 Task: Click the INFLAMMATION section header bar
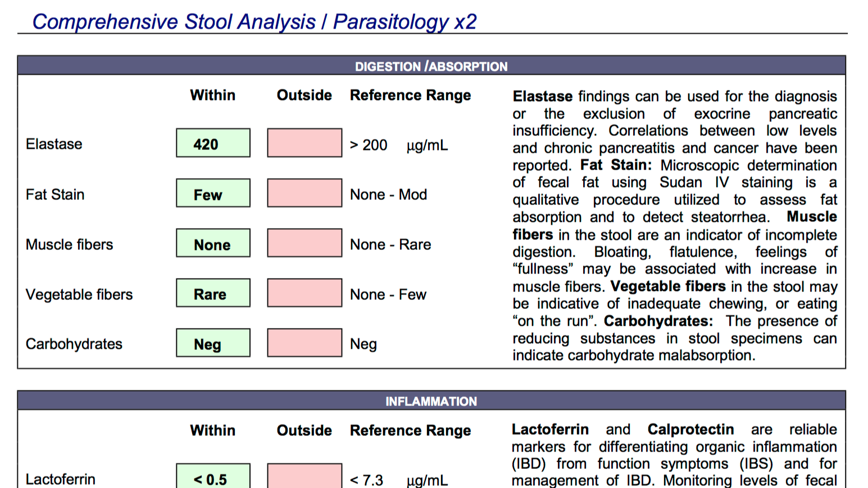(431, 400)
